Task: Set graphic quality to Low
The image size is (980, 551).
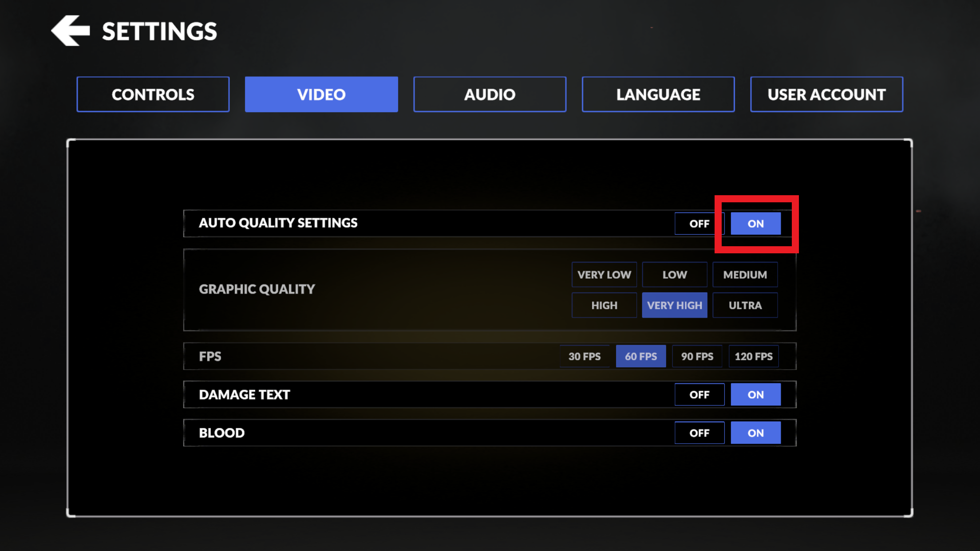Action: pyautogui.click(x=675, y=275)
